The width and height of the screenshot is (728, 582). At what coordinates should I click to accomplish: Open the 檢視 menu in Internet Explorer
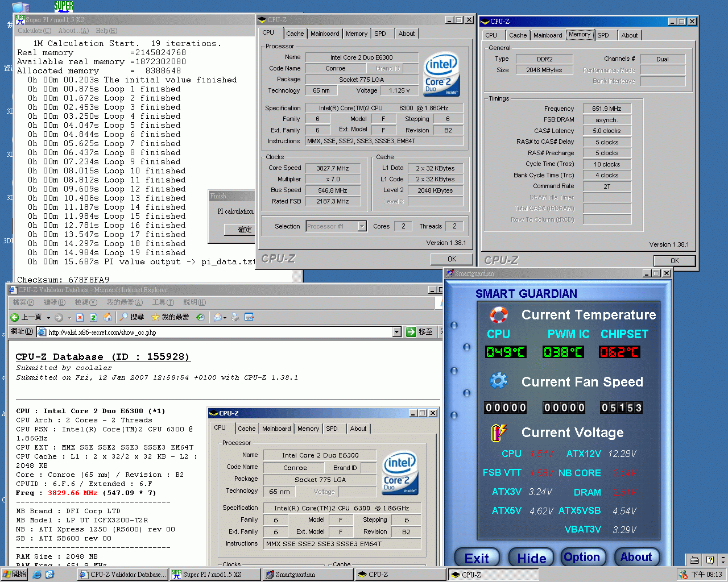(x=86, y=302)
